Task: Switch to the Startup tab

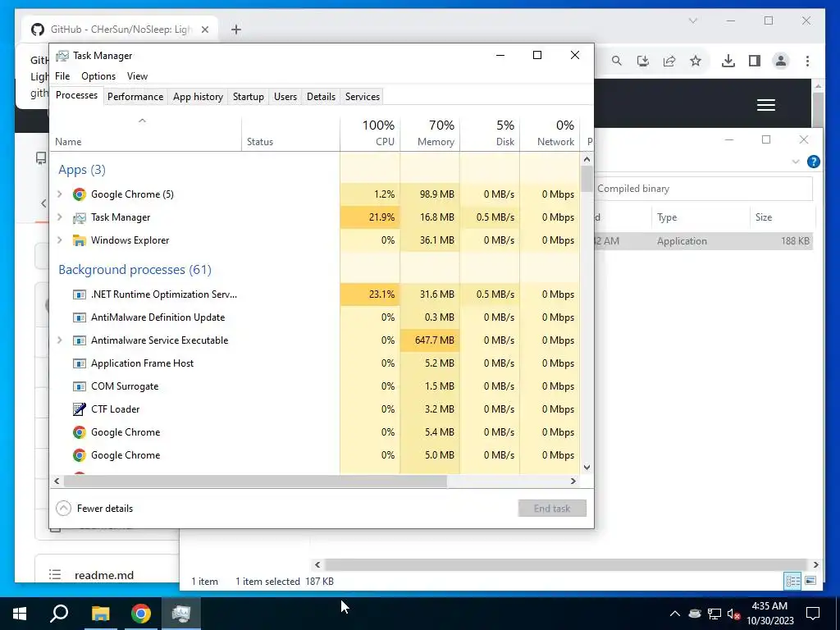Action: point(248,97)
